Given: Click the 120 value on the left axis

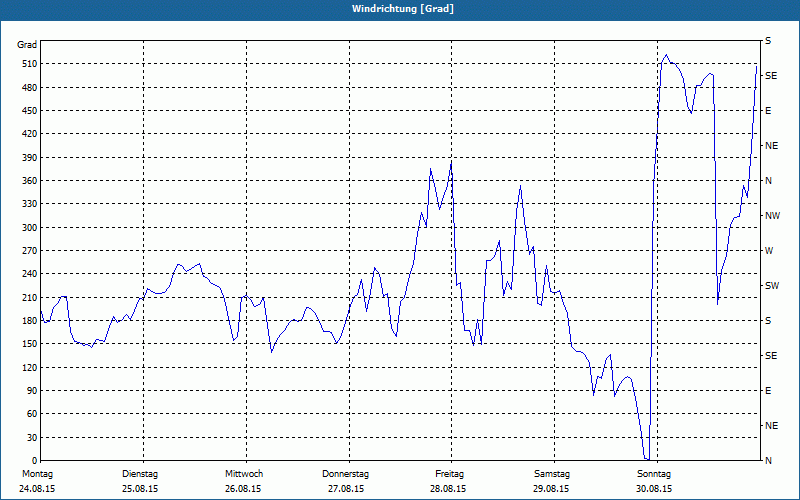Looking at the screenshot, I should 30,367.
